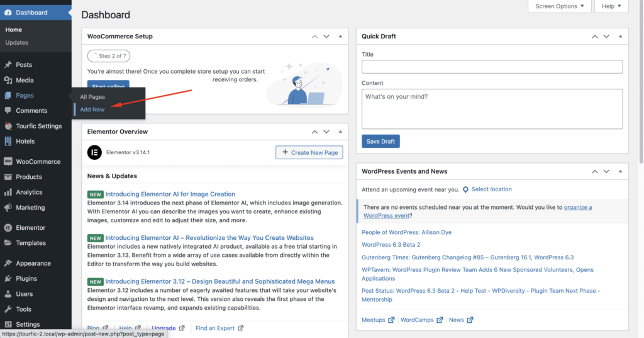Open Elementor 3.12 Mega Menus article link
This screenshot has height=338, width=644.
click(220, 281)
